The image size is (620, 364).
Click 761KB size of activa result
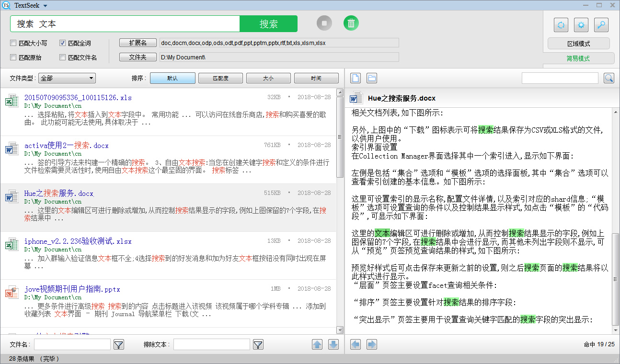click(272, 145)
